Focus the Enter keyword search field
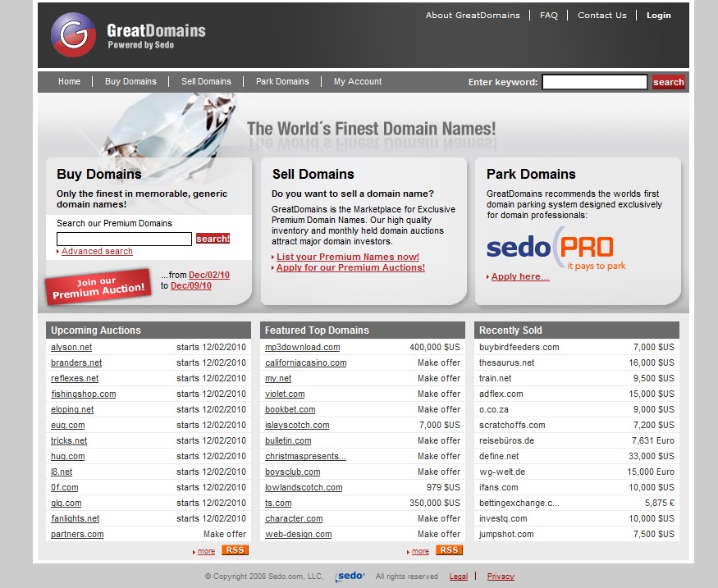The height and width of the screenshot is (588, 718). 594,82
